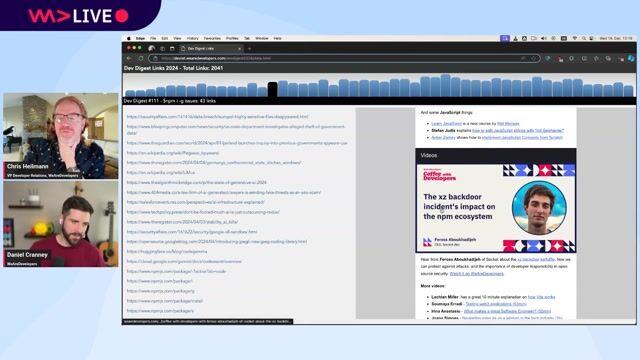
Task: Open the Copilot sidebar icon
Action: (631, 59)
